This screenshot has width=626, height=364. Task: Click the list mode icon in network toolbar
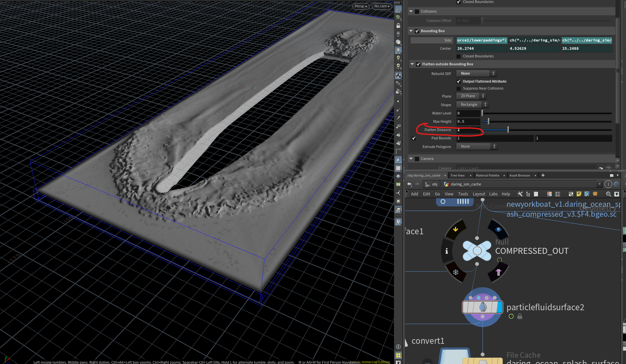tap(536, 194)
